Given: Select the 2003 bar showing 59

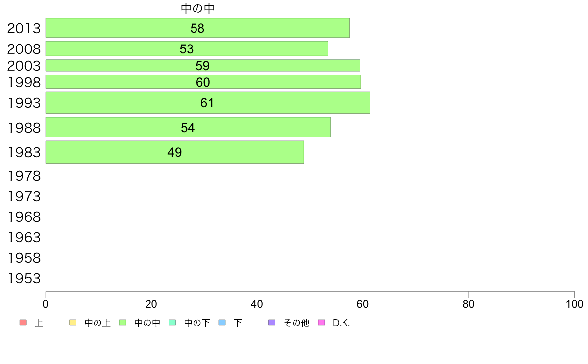Looking at the screenshot, I should point(203,66).
